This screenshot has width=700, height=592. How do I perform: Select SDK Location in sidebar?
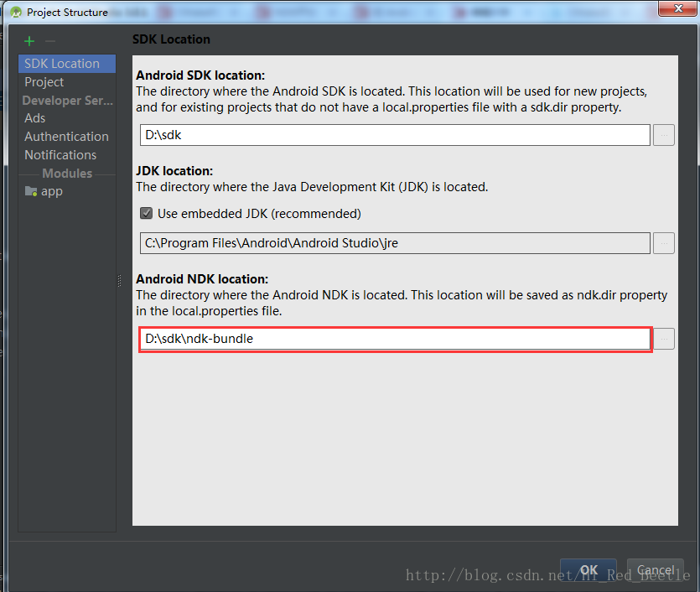click(x=67, y=64)
